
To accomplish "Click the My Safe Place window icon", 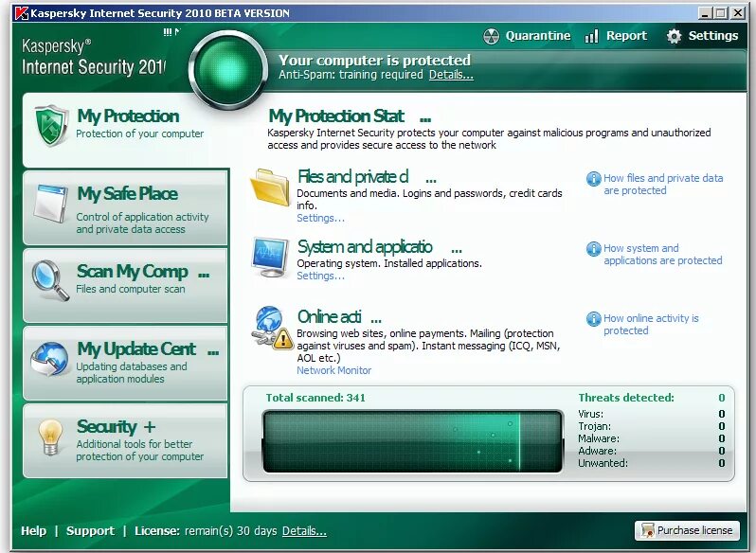I will (x=50, y=204).
